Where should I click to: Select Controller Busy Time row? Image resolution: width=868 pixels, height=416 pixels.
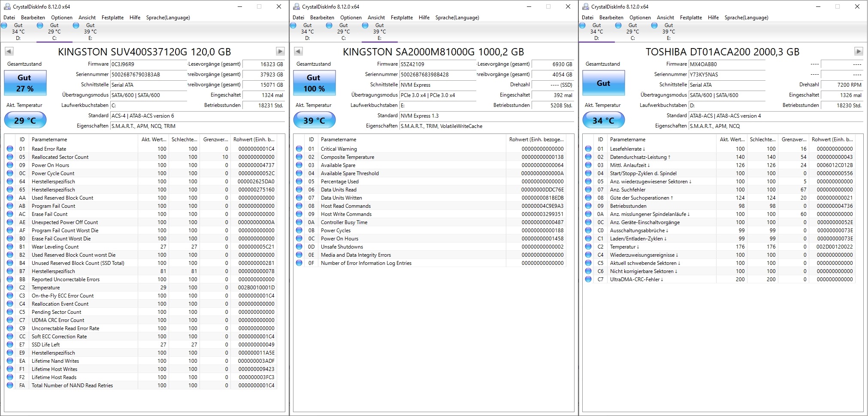[x=430, y=222]
